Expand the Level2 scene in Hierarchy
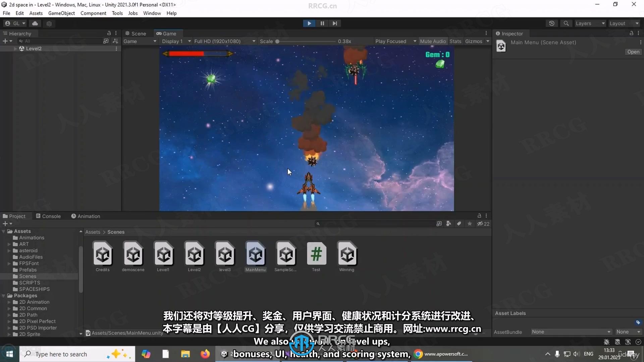 [15, 49]
